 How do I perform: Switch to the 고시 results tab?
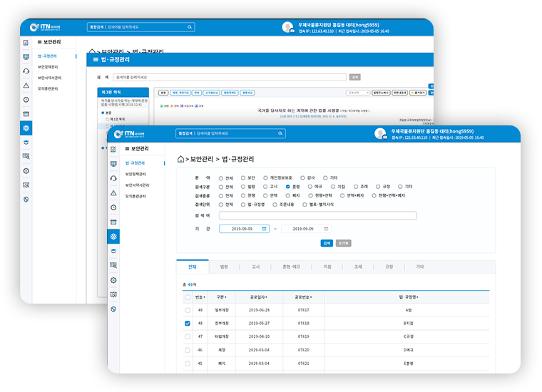point(256,267)
